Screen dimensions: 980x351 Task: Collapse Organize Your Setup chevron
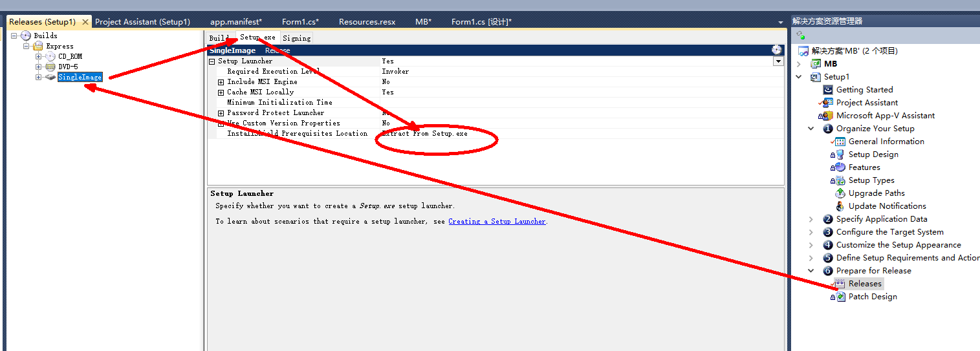click(x=811, y=128)
